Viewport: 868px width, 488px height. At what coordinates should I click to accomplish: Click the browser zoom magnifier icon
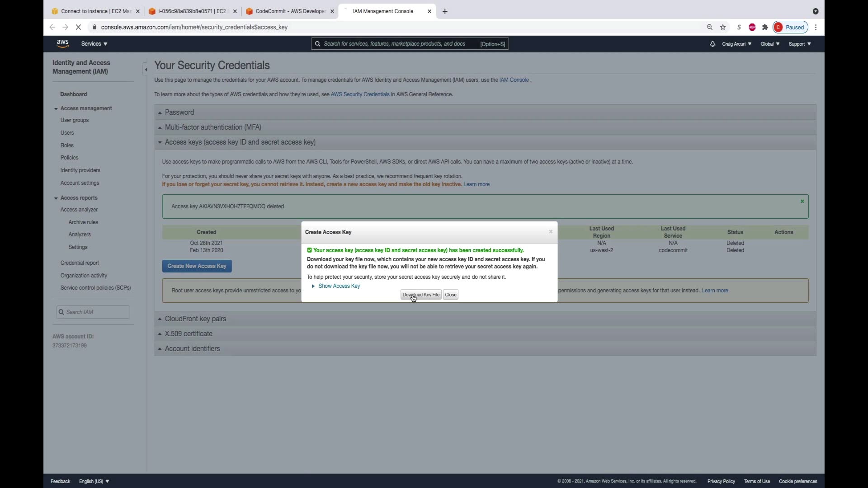(710, 27)
